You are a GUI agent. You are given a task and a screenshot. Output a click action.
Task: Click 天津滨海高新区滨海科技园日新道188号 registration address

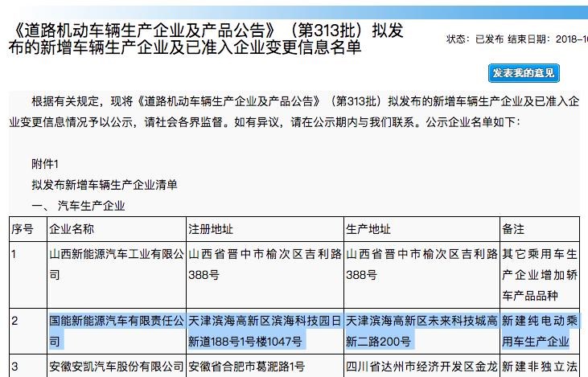[x=265, y=331]
